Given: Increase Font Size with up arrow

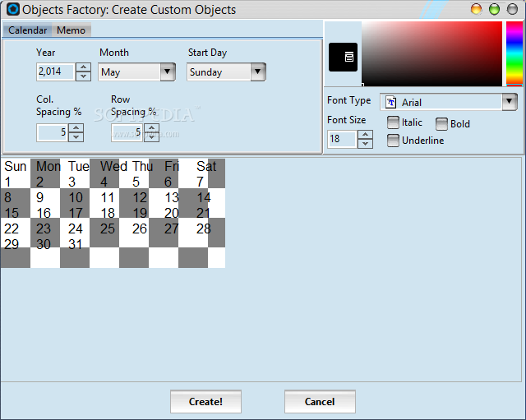Looking at the screenshot, I should (365, 135).
